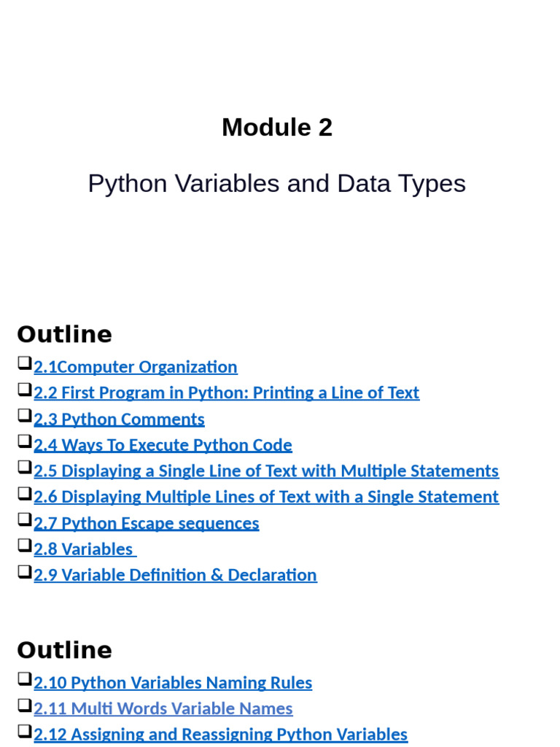
Task: Open the 2.1 Computer Organization link
Action: click(136, 367)
